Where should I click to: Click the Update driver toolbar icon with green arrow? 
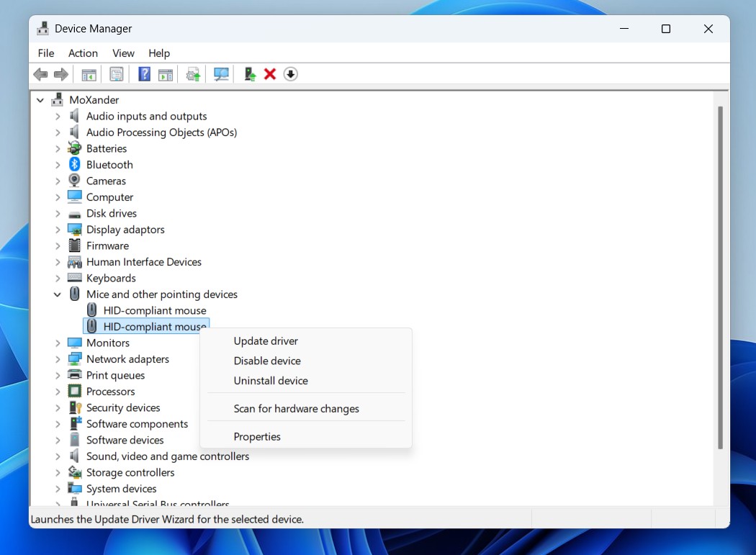249,74
